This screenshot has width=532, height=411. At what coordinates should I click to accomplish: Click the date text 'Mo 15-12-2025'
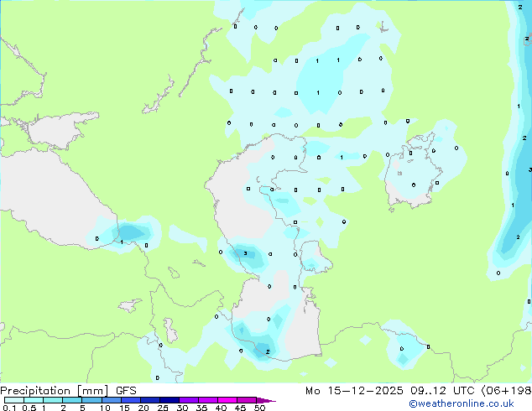[x=354, y=391]
